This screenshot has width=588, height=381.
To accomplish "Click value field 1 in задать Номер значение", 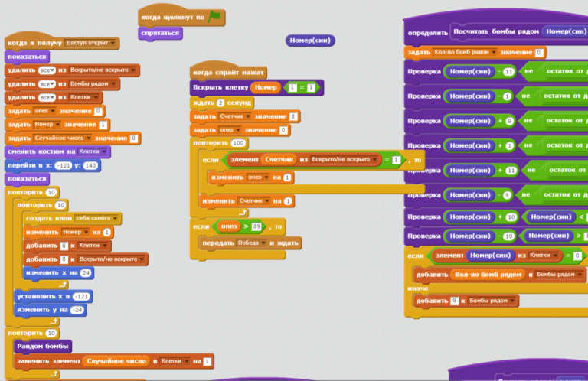I will (x=103, y=125).
